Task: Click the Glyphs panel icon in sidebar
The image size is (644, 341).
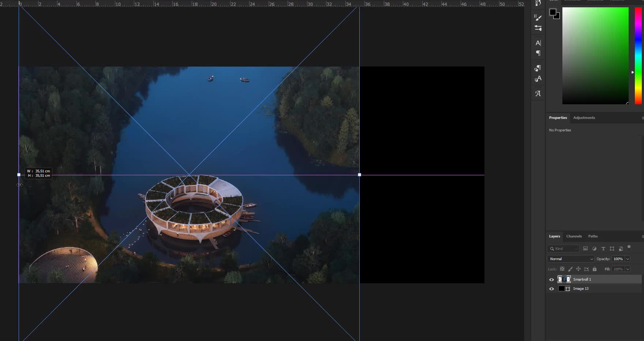Action: click(x=538, y=93)
